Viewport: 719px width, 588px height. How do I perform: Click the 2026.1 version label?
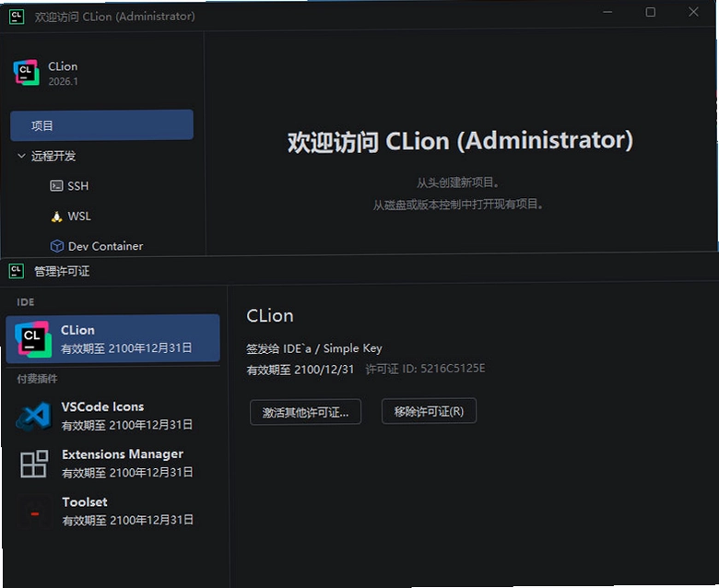pyautogui.click(x=64, y=82)
